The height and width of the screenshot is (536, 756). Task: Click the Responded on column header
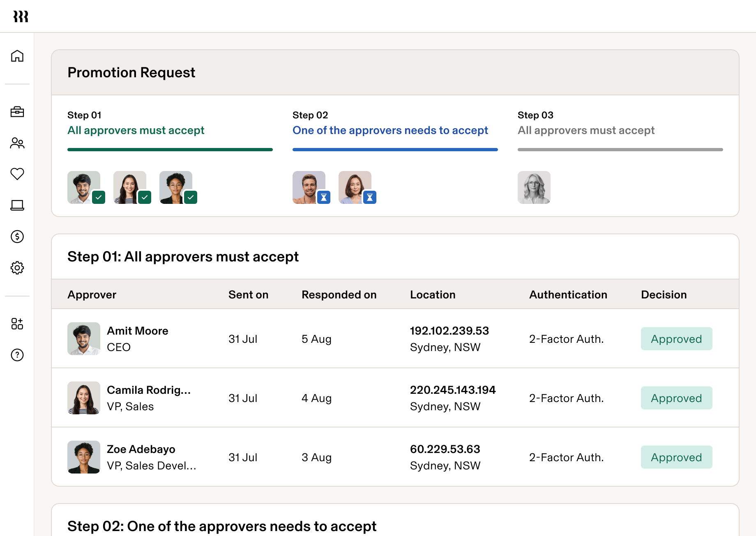339,295
